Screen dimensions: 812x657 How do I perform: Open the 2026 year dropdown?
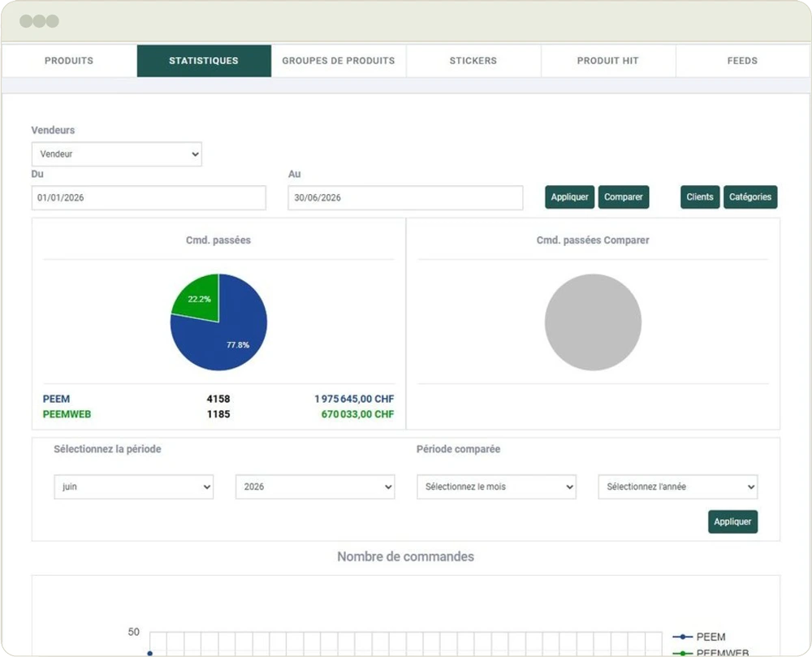pyautogui.click(x=315, y=486)
